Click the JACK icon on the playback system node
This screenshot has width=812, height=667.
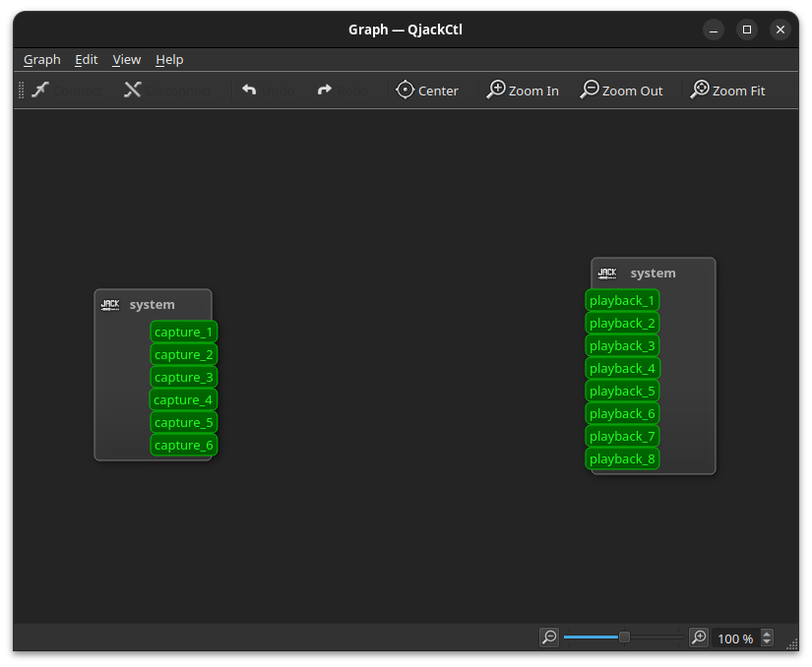[607, 273]
